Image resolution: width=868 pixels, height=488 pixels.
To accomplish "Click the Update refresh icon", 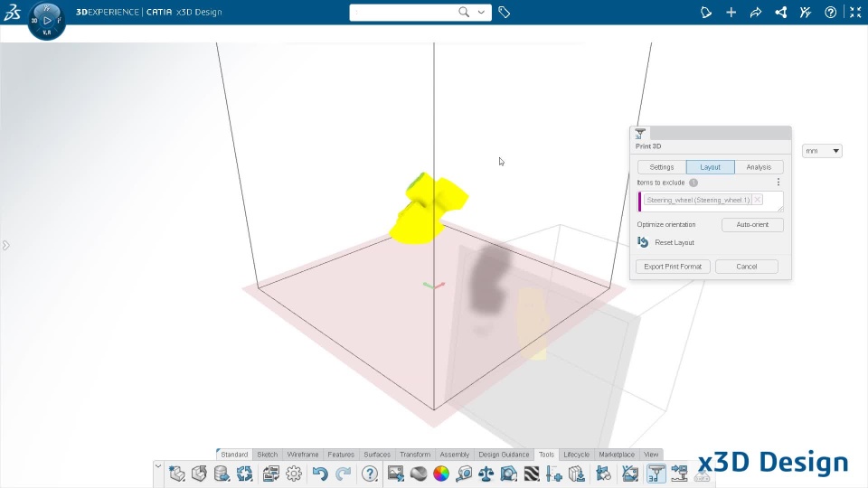I will coord(245,474).
